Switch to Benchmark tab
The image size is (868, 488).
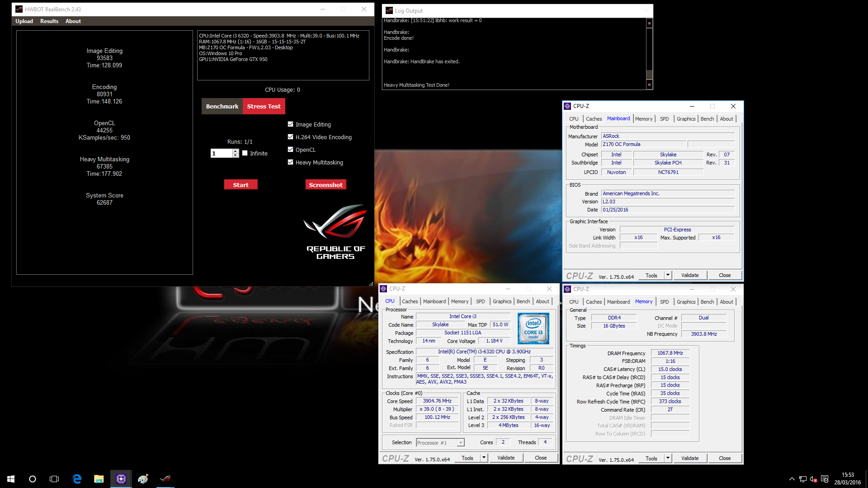point(222,106)
